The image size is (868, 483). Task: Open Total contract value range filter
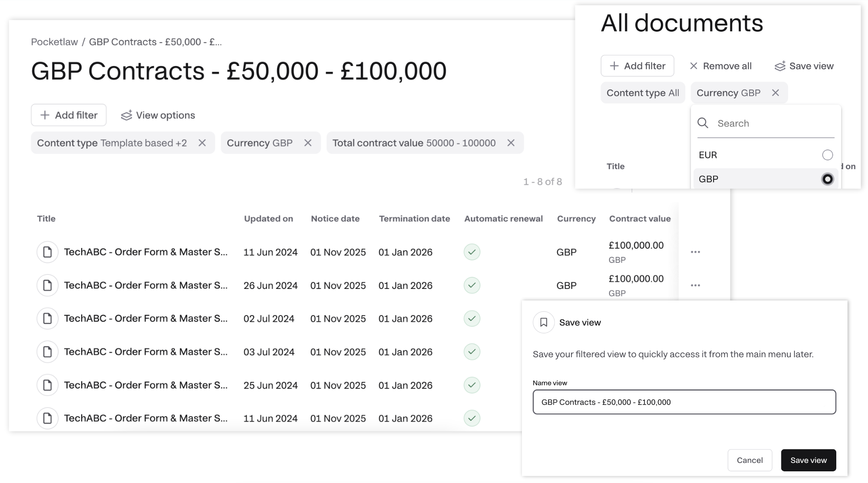414,143
